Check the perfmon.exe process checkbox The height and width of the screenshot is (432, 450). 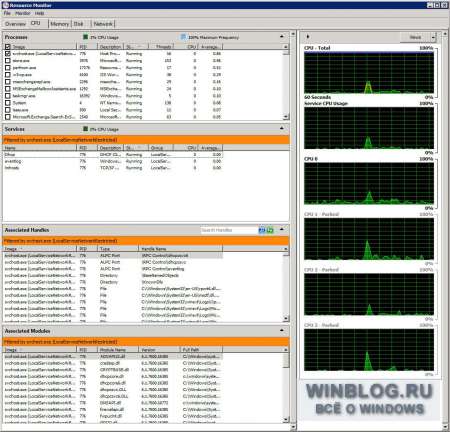[x=8, y=68]
